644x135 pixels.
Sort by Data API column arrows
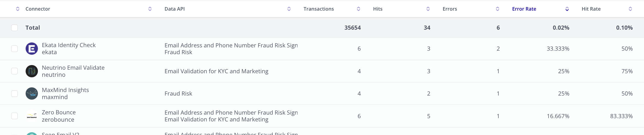tap(289, 9)
